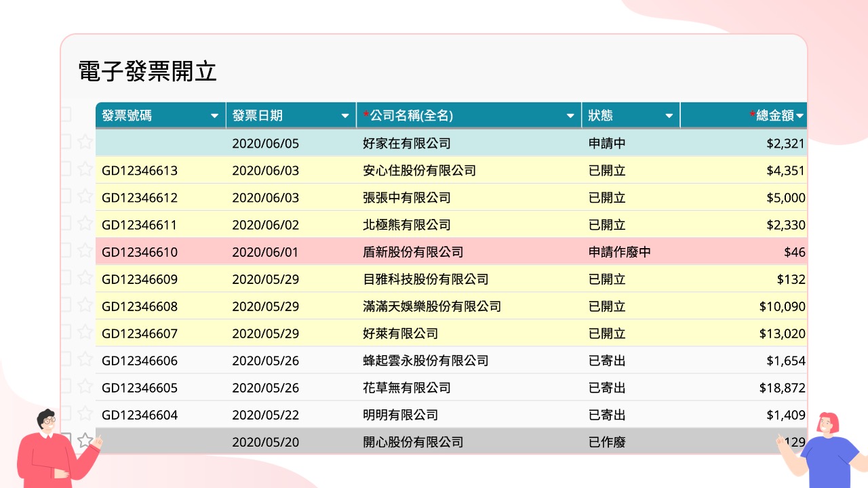Image resolution: width=868 pixels, height=488 pixels.
Task: Star the GD12346613 invoice row
Action: (x=85, y=169)
